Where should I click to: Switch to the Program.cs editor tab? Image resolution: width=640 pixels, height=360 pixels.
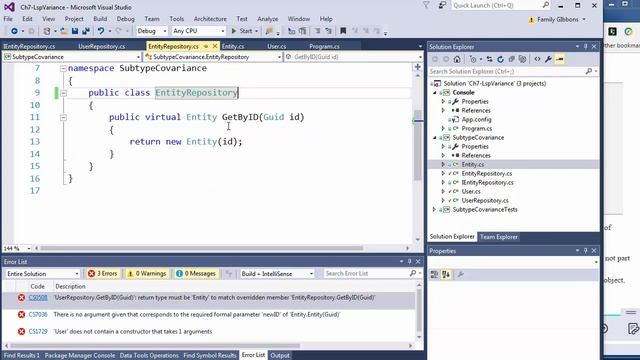[x=324, y=47]
